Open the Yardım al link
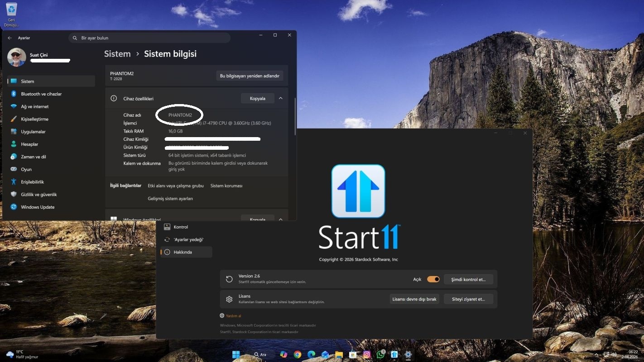Screen dimensions: 644x362 (x=234, y=316)
